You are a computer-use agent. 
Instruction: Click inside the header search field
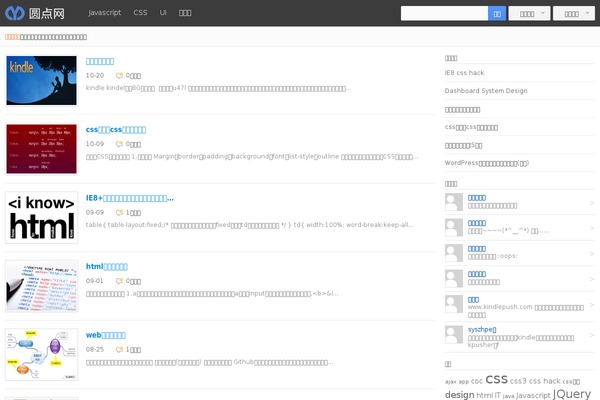[444, 13]
